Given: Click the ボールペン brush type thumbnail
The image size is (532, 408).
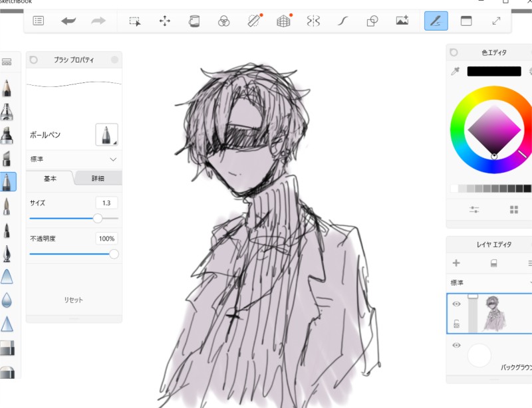Looking at the screenshot, I should 106,135.
